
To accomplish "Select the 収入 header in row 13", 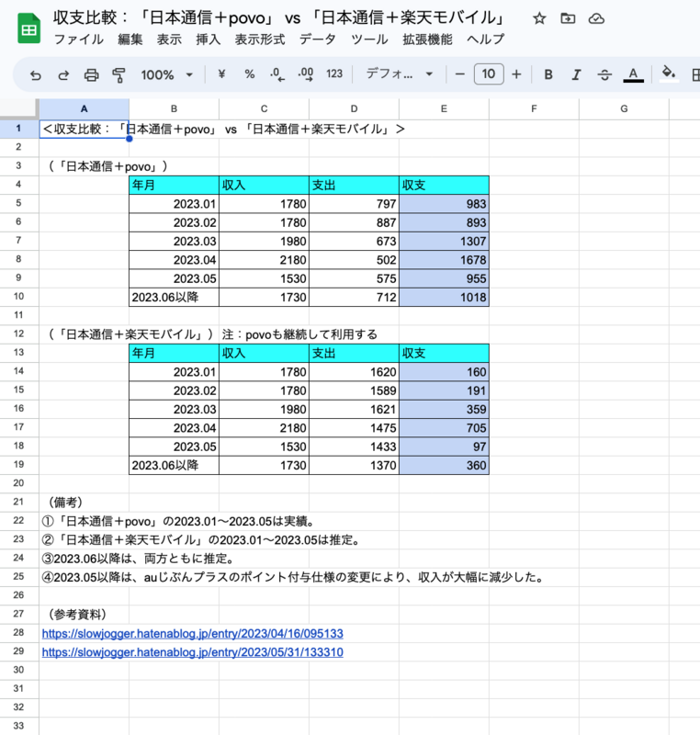I will point(264,353).
